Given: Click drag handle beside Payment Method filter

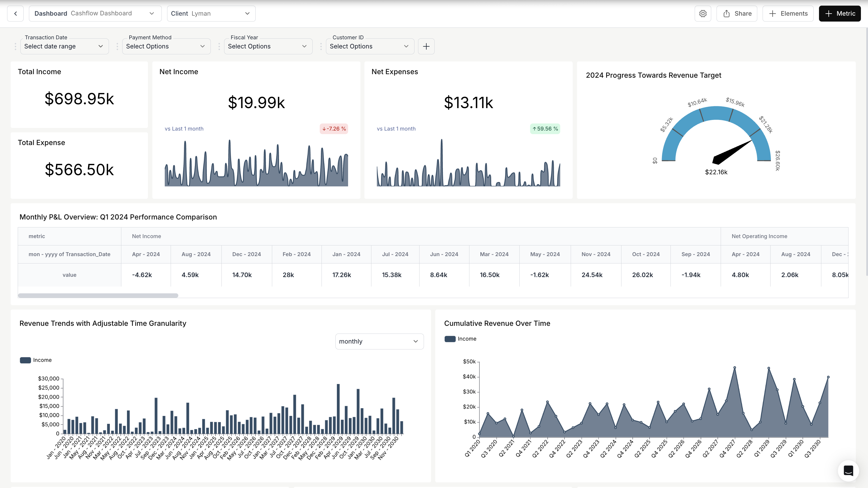Looking at the screenshot, I should pyautogui.click(x=117, y=47).
